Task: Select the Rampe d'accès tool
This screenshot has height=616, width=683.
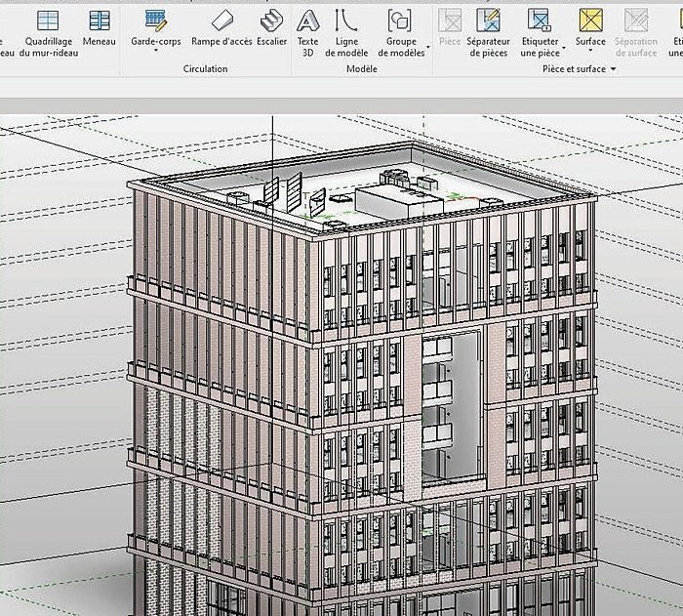Action: point(221,28)
